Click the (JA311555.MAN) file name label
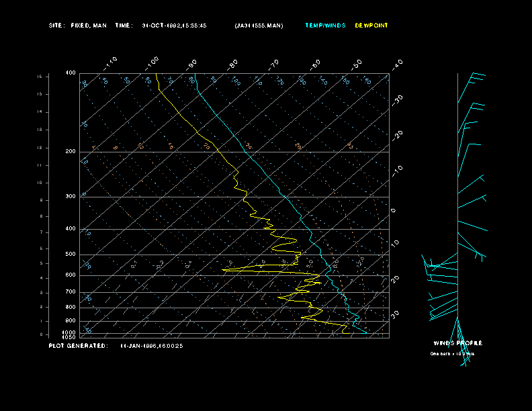 pyautogui.click(x=259, y=26)
